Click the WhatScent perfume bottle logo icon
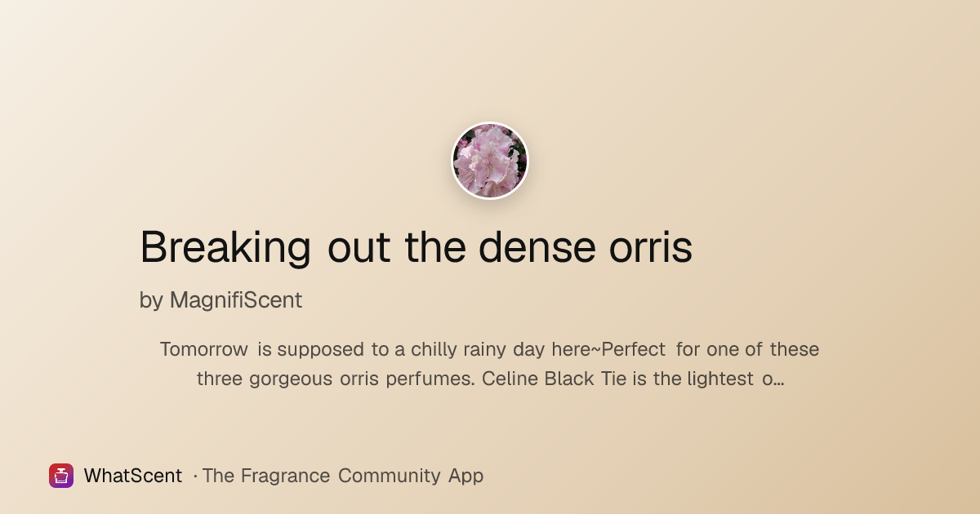This screenshot has width=980, height=514. (61, 476)
